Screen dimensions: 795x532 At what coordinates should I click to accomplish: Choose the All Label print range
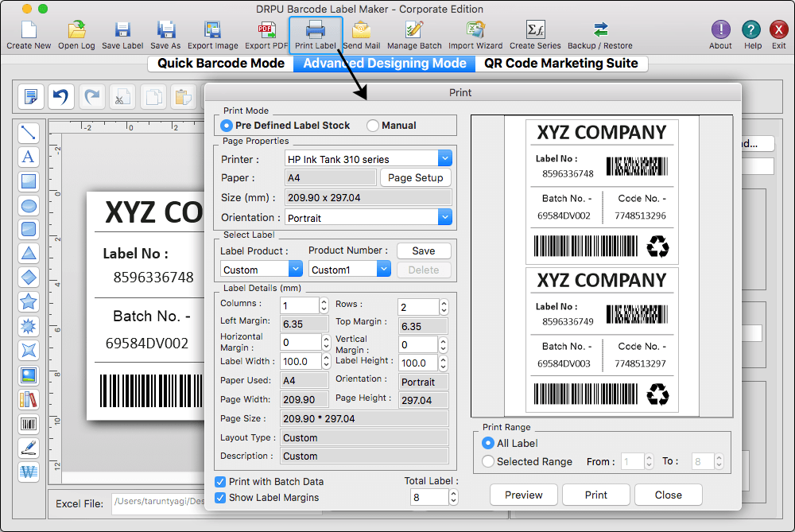[x=488, y=443]
